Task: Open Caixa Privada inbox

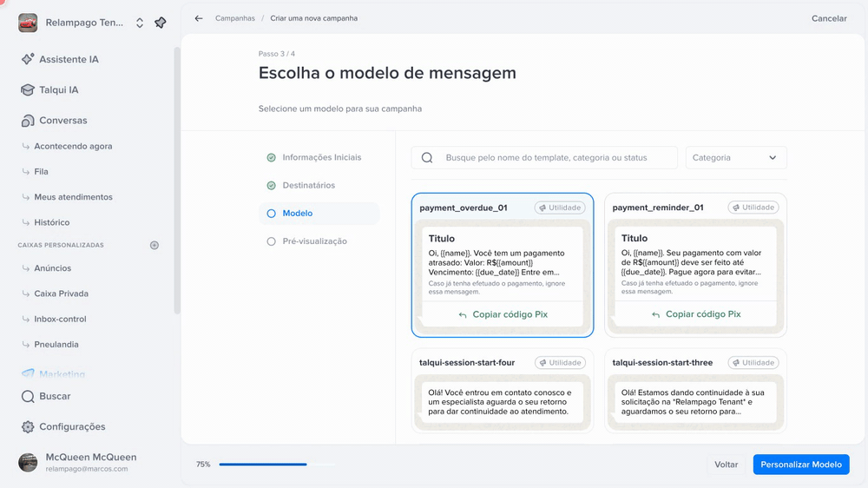Action: (61, 293)
